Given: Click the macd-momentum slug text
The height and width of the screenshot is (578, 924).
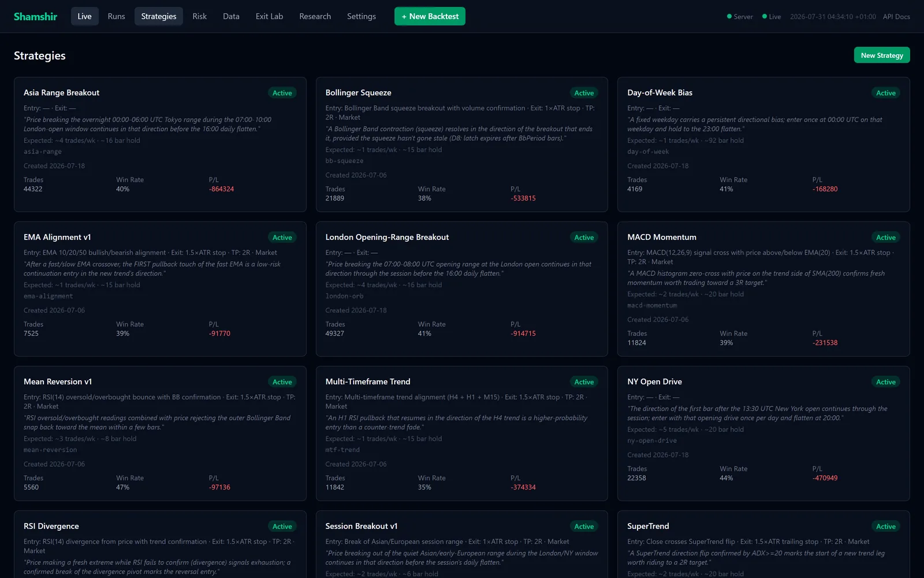Looking at the screenshot, I should point(652,305).
